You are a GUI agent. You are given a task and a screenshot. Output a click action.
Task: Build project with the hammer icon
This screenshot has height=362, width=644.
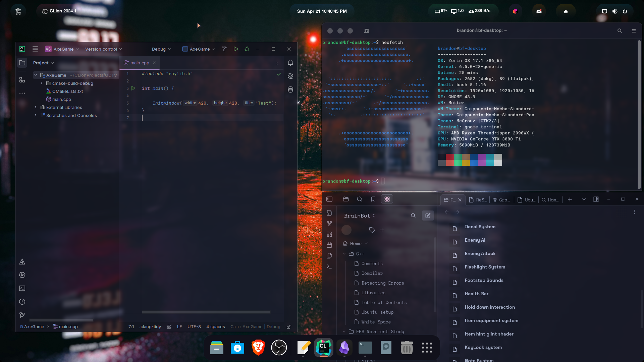click(224, 49)
